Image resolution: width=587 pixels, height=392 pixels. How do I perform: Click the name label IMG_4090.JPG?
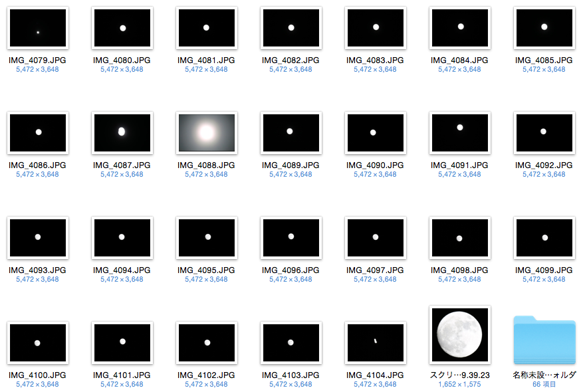[375, 165]
